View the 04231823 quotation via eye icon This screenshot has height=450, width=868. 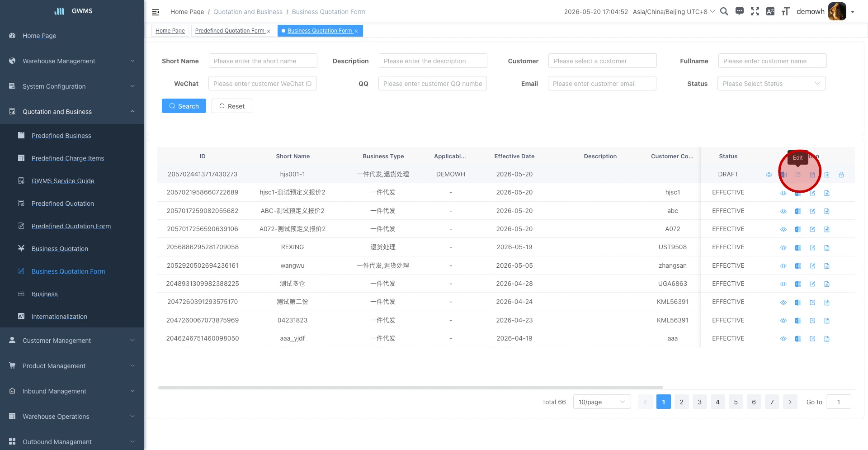tap(783, 321)
